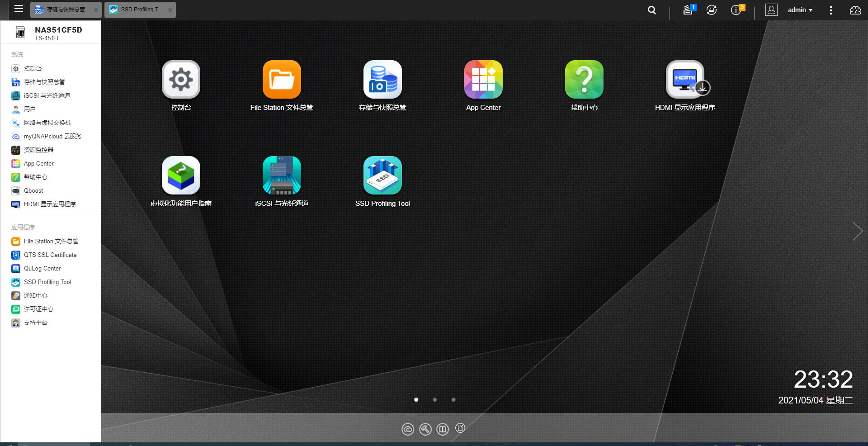
Task: Open QuLog Center in the sidebar
Action: coord(51,268)
